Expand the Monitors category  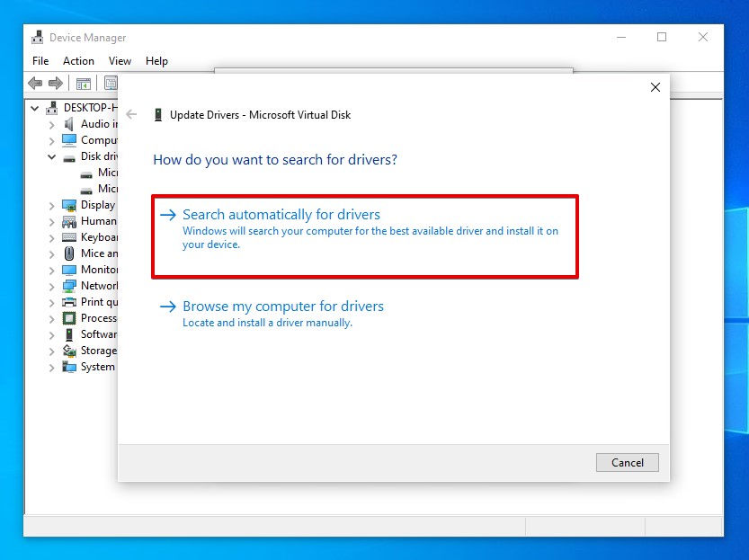[51, 271]
